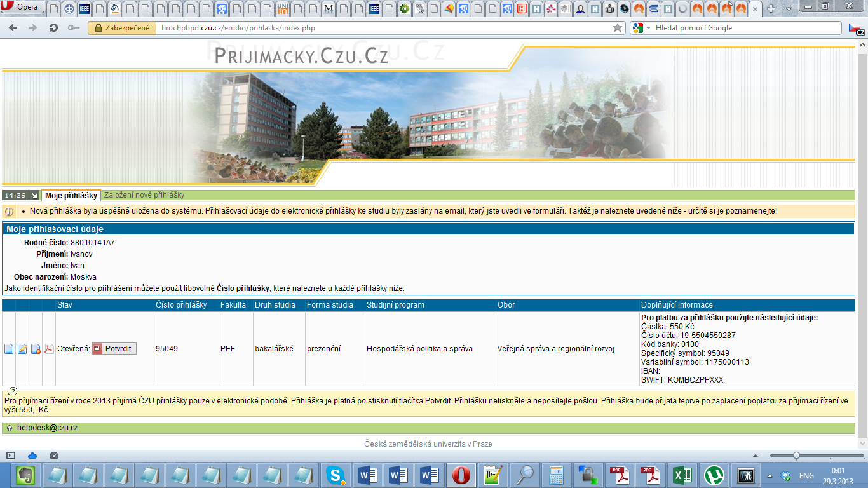Click the Rodné číslo value 88010141A7
Viewport: 868px width, 488px height.
tap(93, 243)
